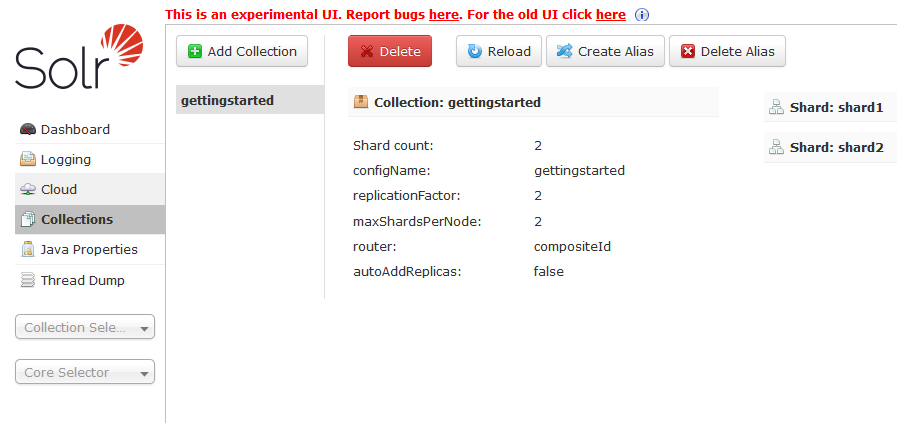The image size is (897, 423).
Task: Click the 'Shard count:' label
Action: (x=394, y=145)
